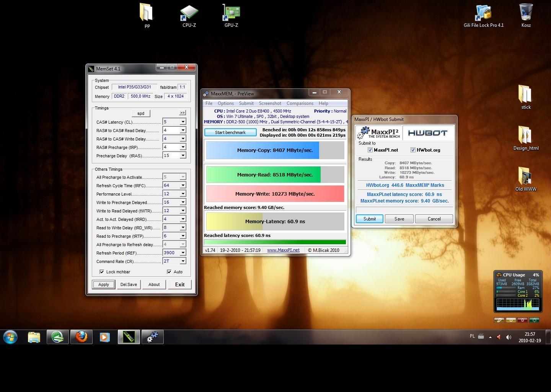
Task: Open the green globe app on taskbar
Action: click(x=58, y=337)
